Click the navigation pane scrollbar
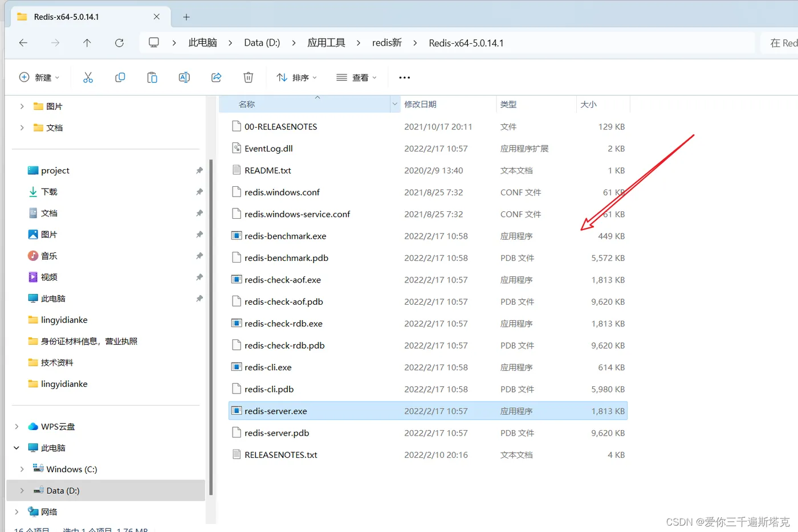Screen dimensions: 798x532 [211, 328]
